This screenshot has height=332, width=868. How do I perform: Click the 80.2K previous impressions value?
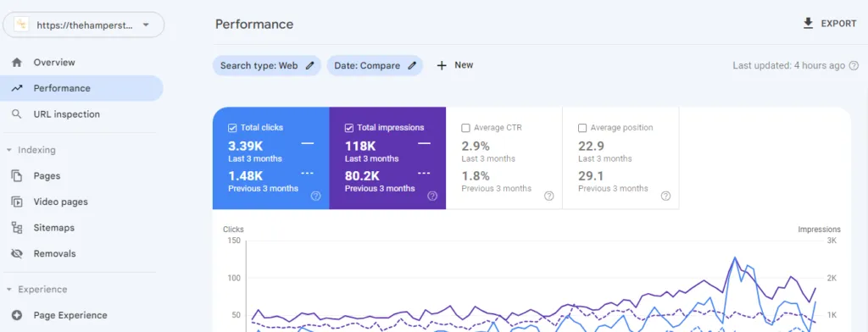coord(362,176)
